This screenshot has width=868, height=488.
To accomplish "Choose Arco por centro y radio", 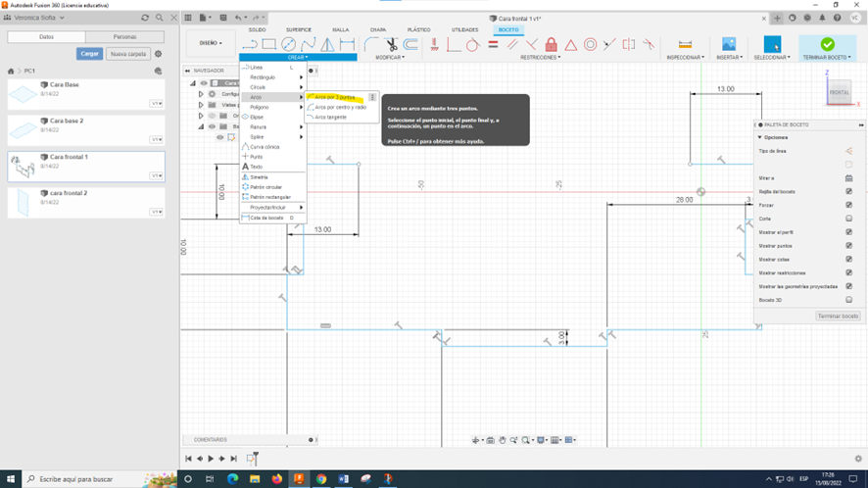I will click(x=341, y=108).
